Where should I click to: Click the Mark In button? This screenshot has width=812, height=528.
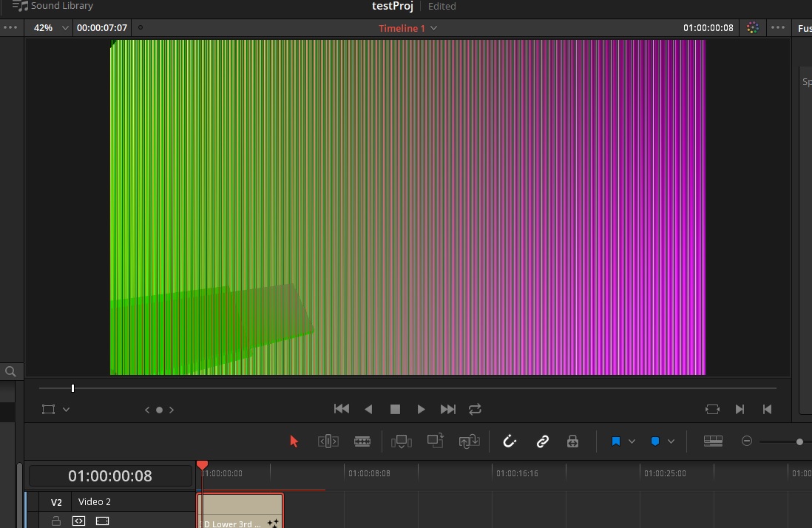click(740, 410)
